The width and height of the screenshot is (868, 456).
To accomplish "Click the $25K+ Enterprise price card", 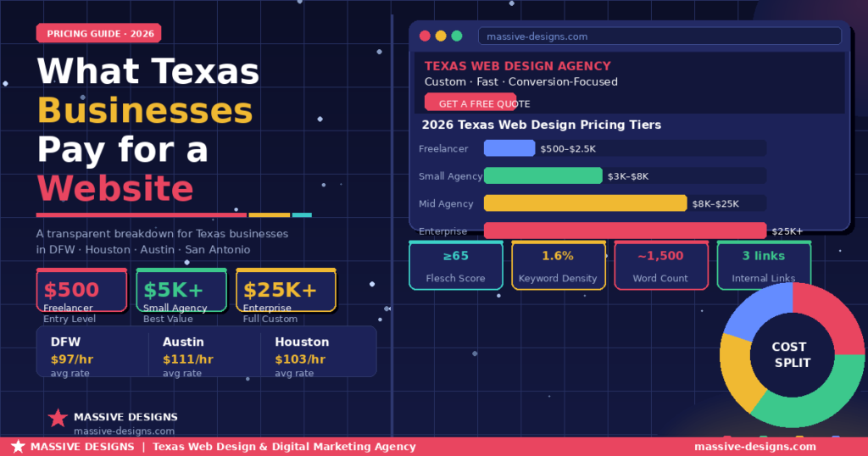I will [x=286, y=290].
